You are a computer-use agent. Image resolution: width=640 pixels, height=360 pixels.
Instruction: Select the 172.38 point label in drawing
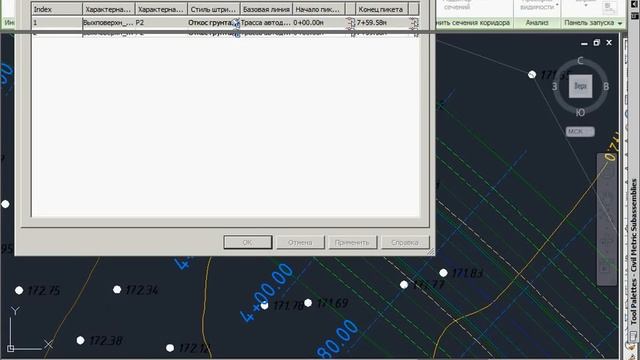(106, 340)
